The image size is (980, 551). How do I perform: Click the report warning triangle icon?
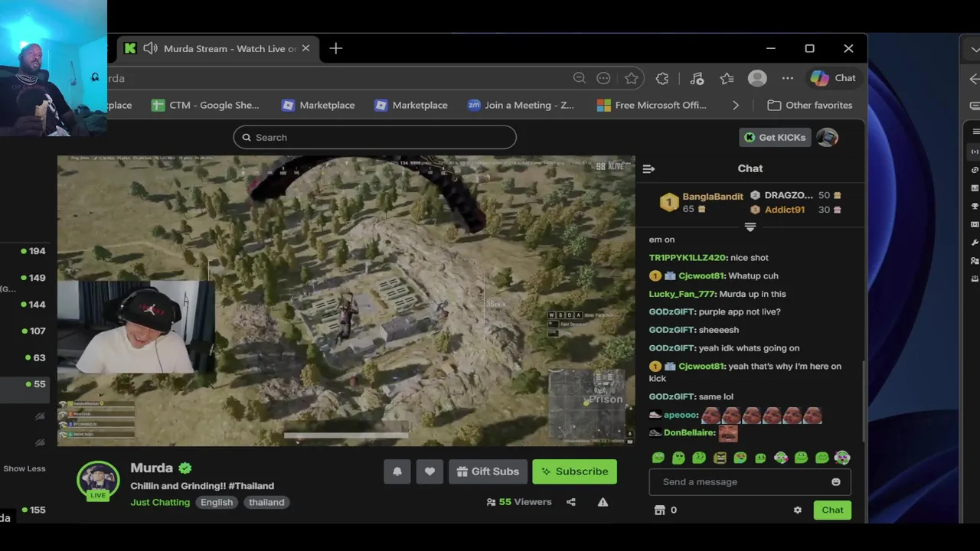[603, 502]
